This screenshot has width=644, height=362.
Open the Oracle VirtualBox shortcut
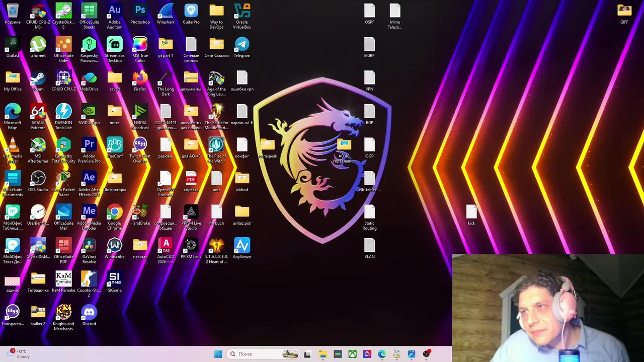click(242, 15)
